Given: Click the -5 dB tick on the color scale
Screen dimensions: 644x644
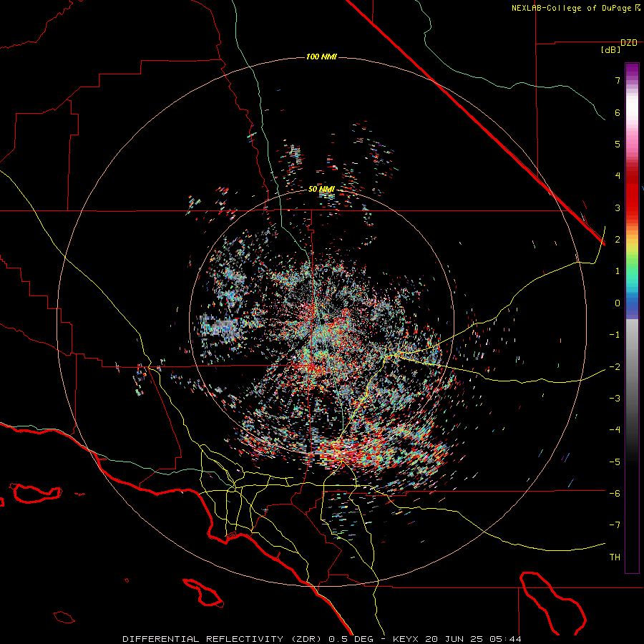Looking at the screenshot, I should click(615, 462).
